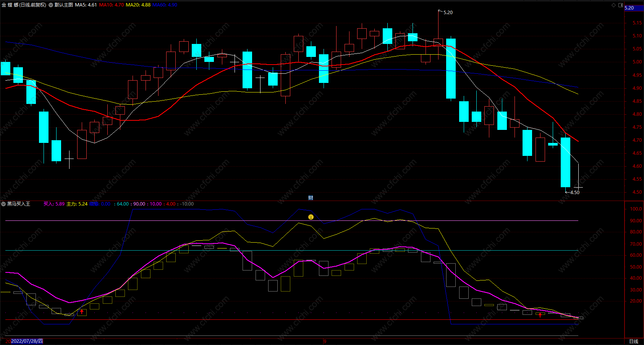
Task: Click the 黑马买入王 indicator name
Action: 19,204
